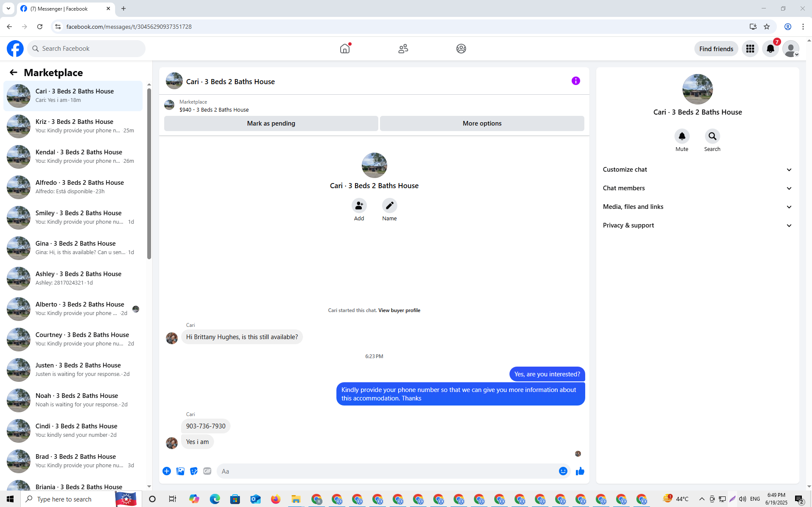Open Cari's chat header title
812x507 pixels.
click(231, 82)
